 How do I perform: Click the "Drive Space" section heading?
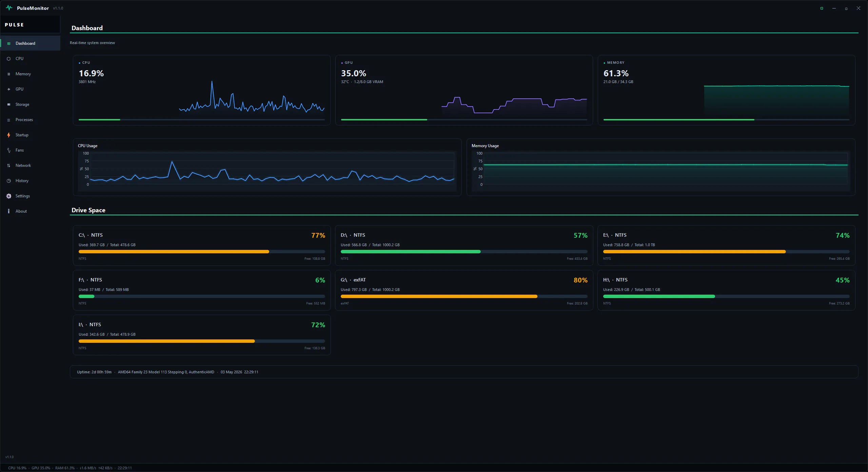click(x=88, y=210)
